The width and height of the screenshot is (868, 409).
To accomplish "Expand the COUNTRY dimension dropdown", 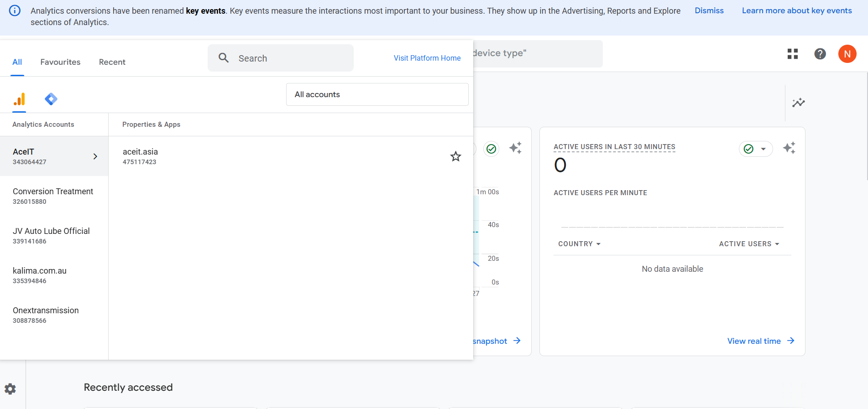I will (x=579, y=244).
